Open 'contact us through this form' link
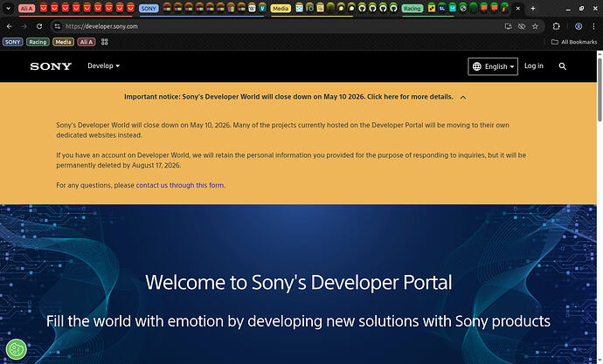The width and height of the screenshot is (603, 364). click(x=180, y=185)
